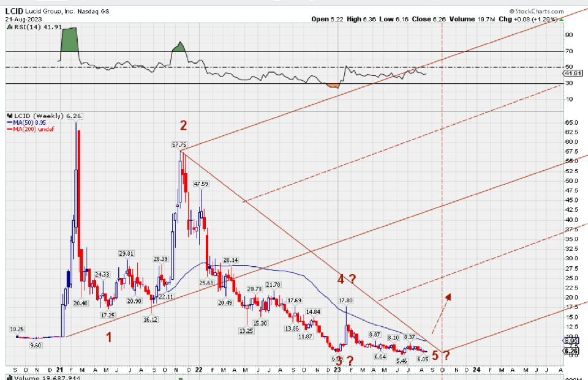Click the 57.75 peak price label
588x380 pixels.
pos(179,144)
